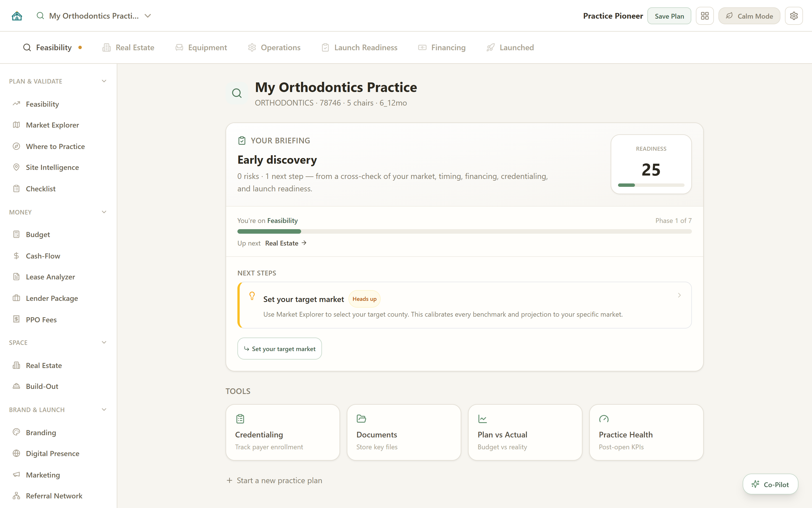The image size is (812, 508).
Task: Click the Cash-Flow dollar icon
Action: pyautogui.click(x=16, y=256)
